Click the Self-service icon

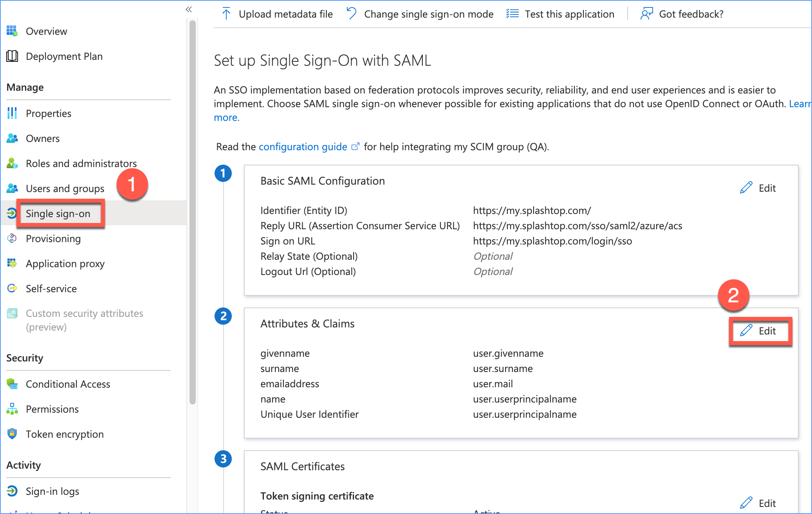tap(12, 288)
